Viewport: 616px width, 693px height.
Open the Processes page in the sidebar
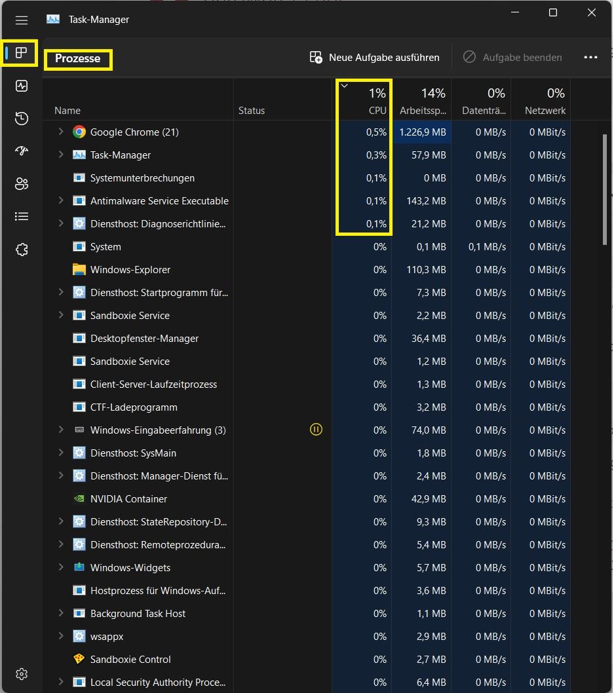21,53
